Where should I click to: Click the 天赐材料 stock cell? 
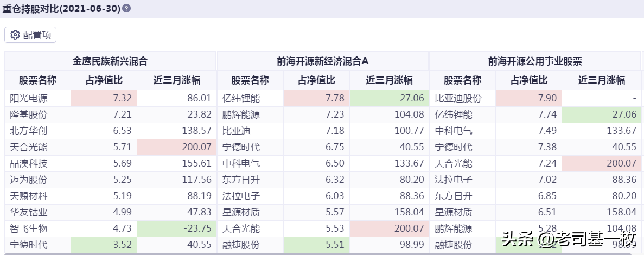[38, 196]
